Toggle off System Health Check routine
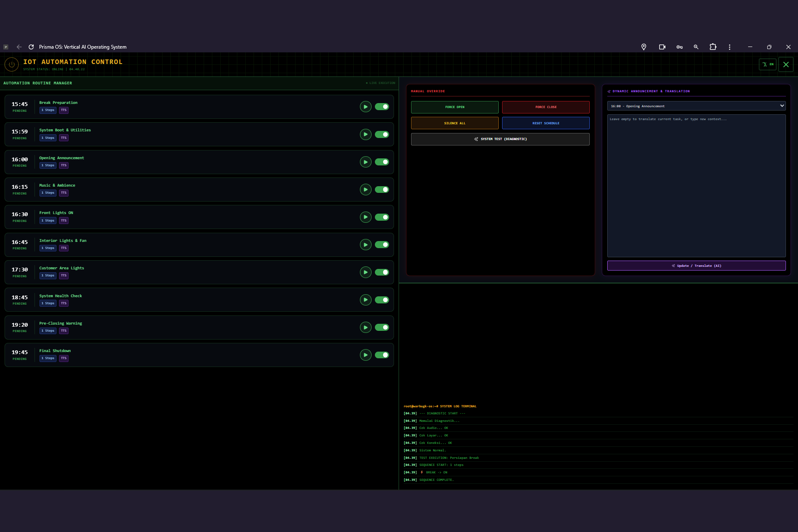The image size is (798, 532). click(382, 300)
